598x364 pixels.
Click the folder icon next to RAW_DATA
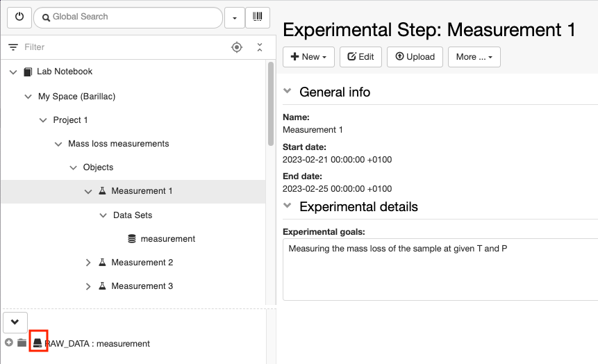(x=22, y=342)
